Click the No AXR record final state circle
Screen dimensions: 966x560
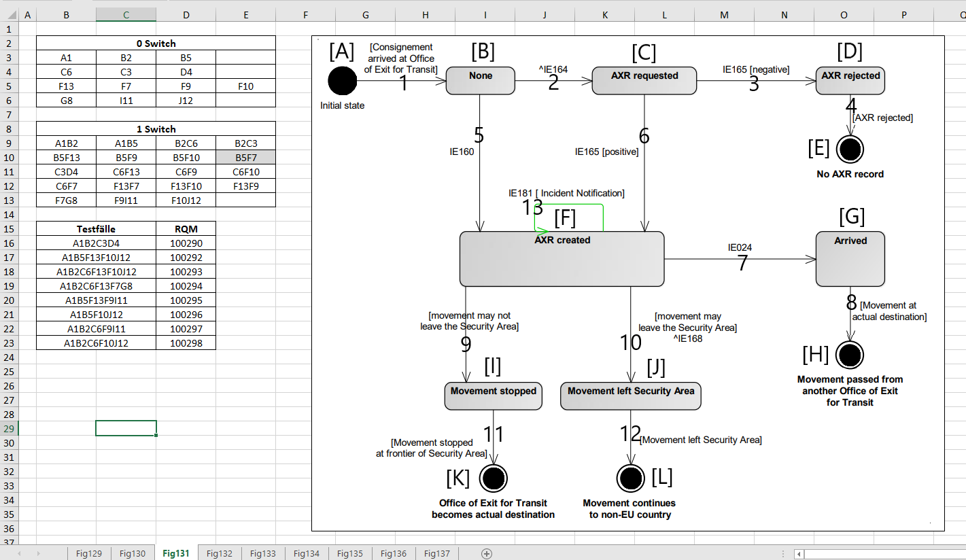850,147
